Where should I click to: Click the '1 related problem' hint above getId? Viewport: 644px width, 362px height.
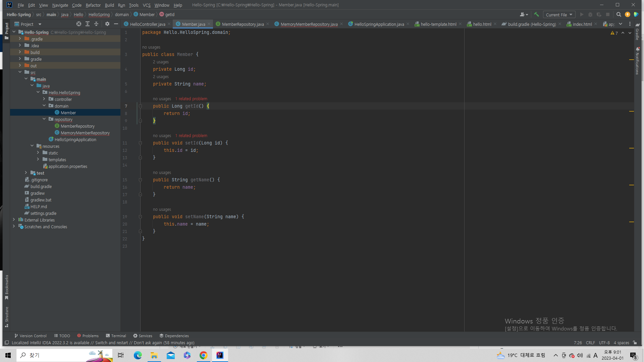(x=191, y=99)
